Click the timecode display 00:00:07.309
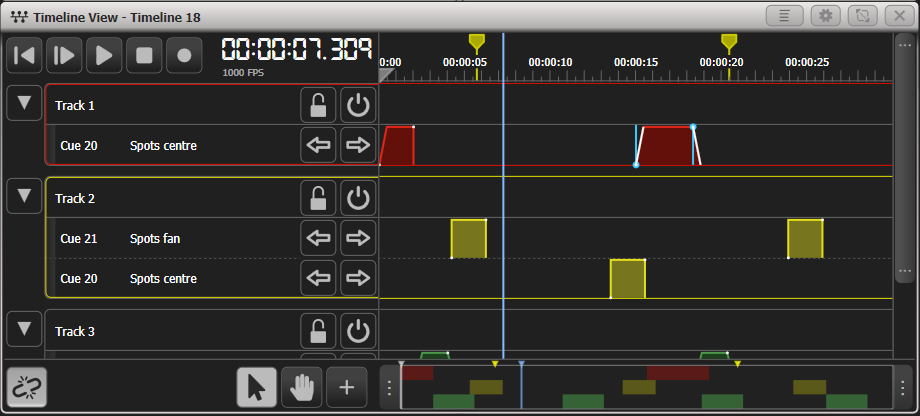Viewport: 920px width, 416px height. coord(297,50)
